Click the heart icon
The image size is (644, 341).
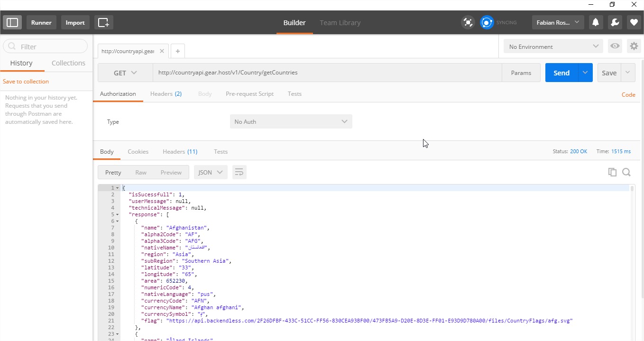(634, 22)
